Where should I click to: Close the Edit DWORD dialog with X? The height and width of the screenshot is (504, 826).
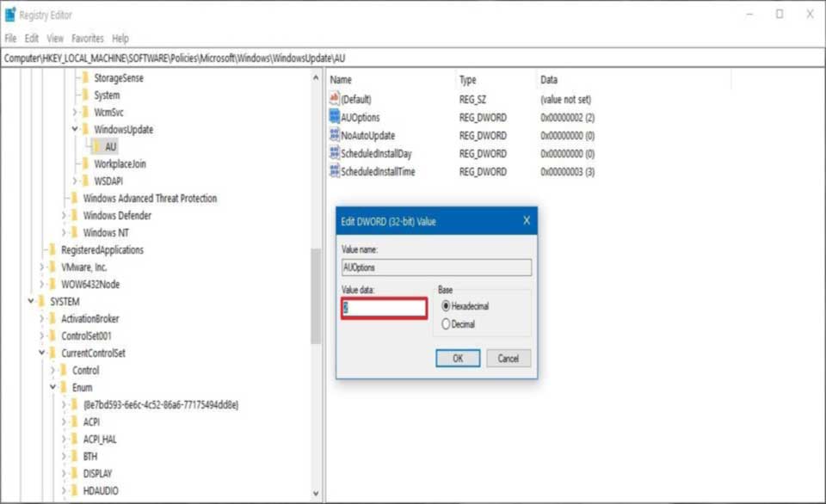(527, 221)
